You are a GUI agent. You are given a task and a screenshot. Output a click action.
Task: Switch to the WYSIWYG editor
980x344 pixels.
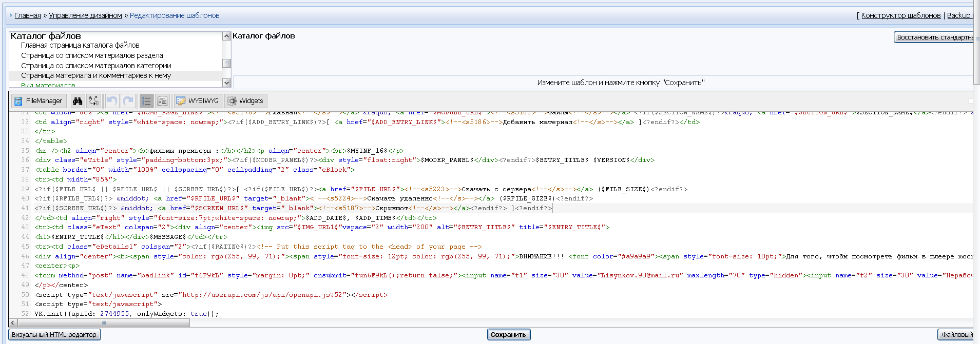[x=197, y=101]
